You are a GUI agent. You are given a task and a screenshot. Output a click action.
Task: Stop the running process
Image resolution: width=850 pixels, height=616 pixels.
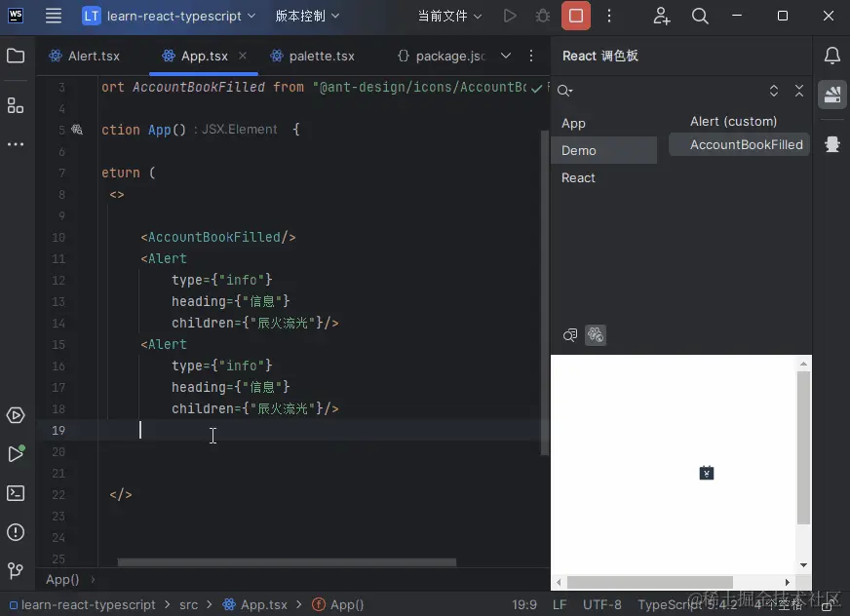[576, 16]
